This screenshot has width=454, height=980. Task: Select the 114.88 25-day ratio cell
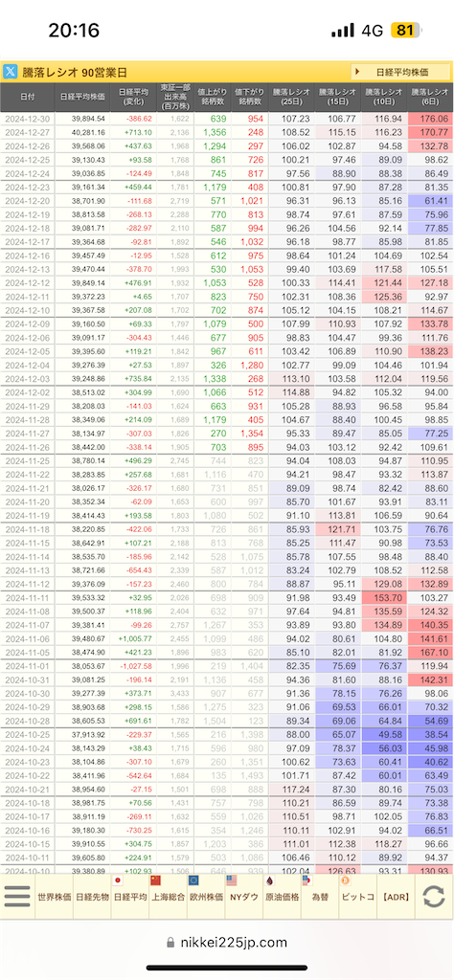tap(291, 392)
